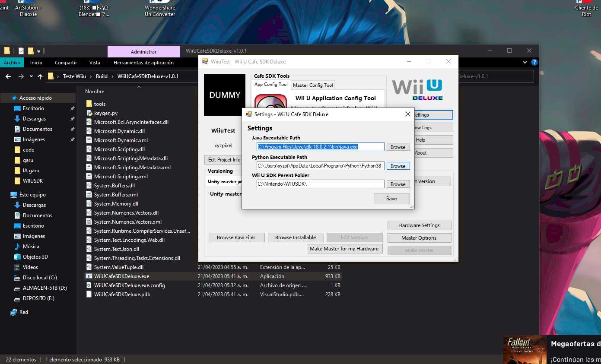Select the App Config Tool tab
The image size is (601, 364).
(271, 85)
